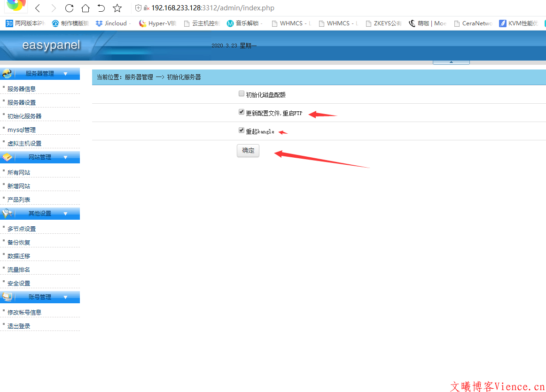Click the magnifier icon beside 其他设置

tap(8, 214)
